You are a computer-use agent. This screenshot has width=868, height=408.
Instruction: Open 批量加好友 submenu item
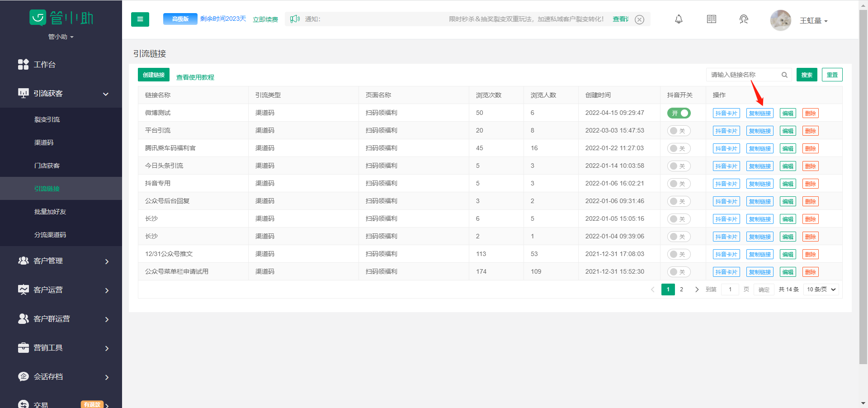[50, 212]
